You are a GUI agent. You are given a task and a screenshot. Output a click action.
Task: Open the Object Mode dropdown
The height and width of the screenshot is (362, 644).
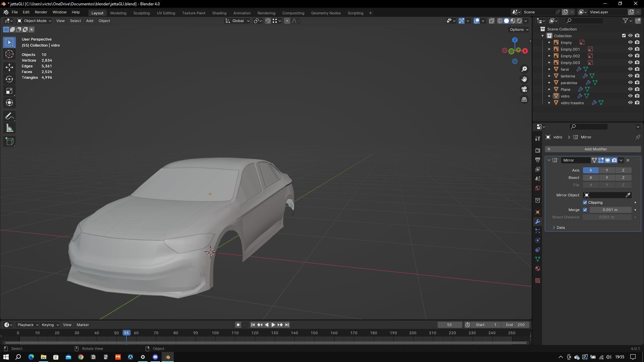pos(35,21)
